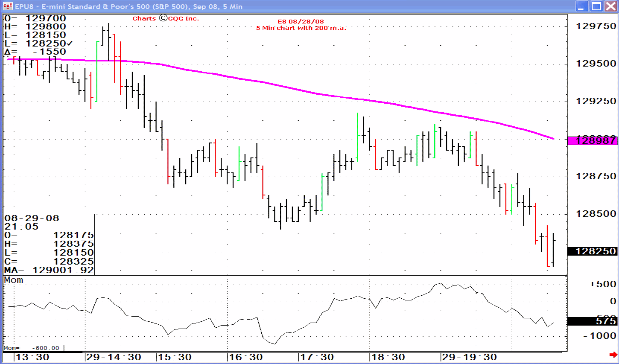Screen dimensions: 619x364
Task: Click the 129750 price scale label
Action: point(596,26)
